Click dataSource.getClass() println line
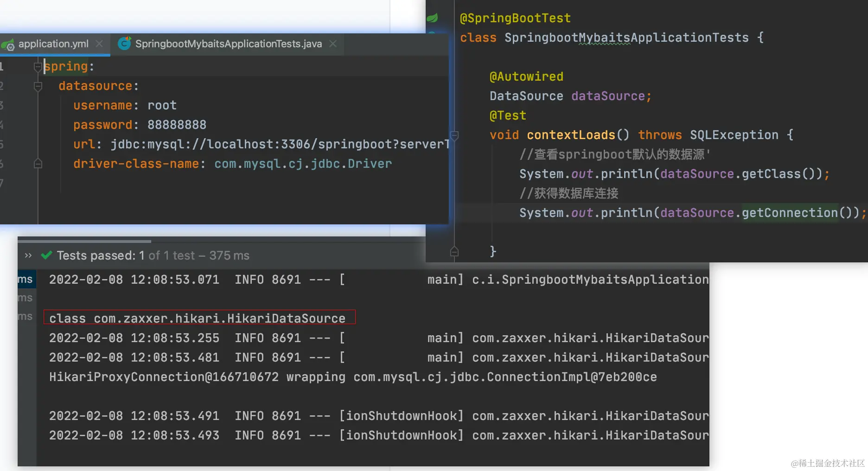 pyautogui.click(x=674, y=174)
